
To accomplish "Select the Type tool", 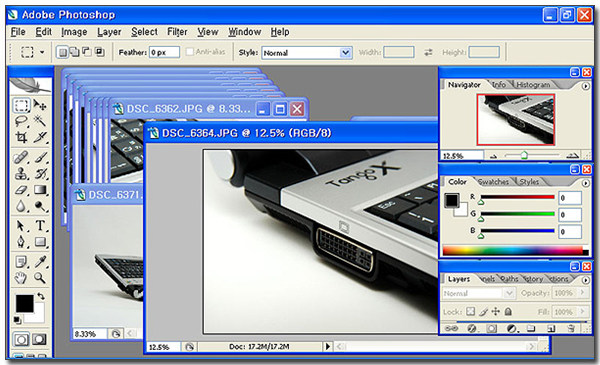I will pyautogui.click(x=40, y=226).
